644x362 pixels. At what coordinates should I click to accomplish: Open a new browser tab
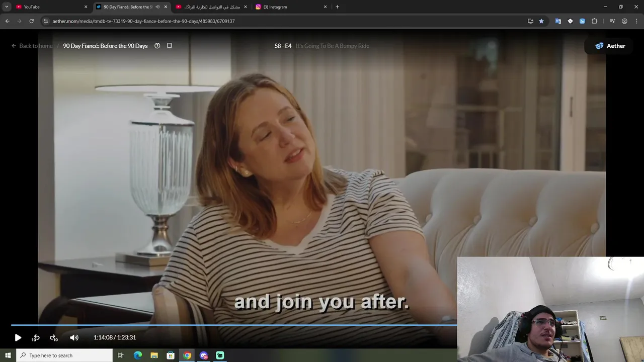tap(337, 7)
